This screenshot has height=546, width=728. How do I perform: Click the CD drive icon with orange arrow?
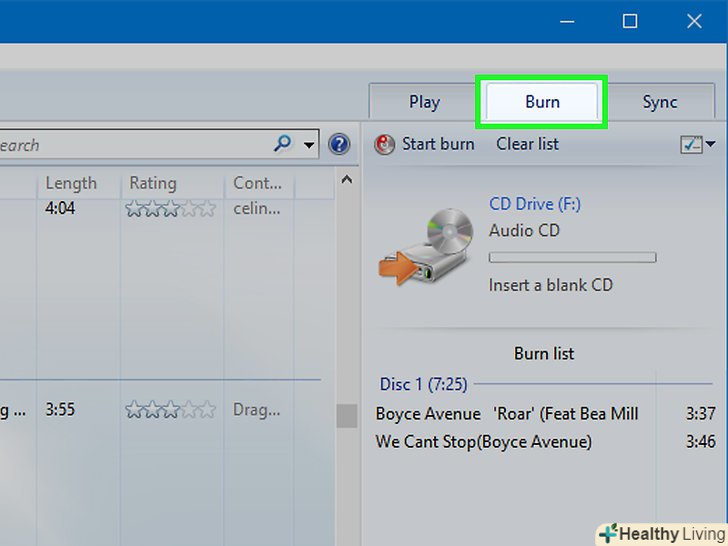pyautogui.click(x=425, y=247)
